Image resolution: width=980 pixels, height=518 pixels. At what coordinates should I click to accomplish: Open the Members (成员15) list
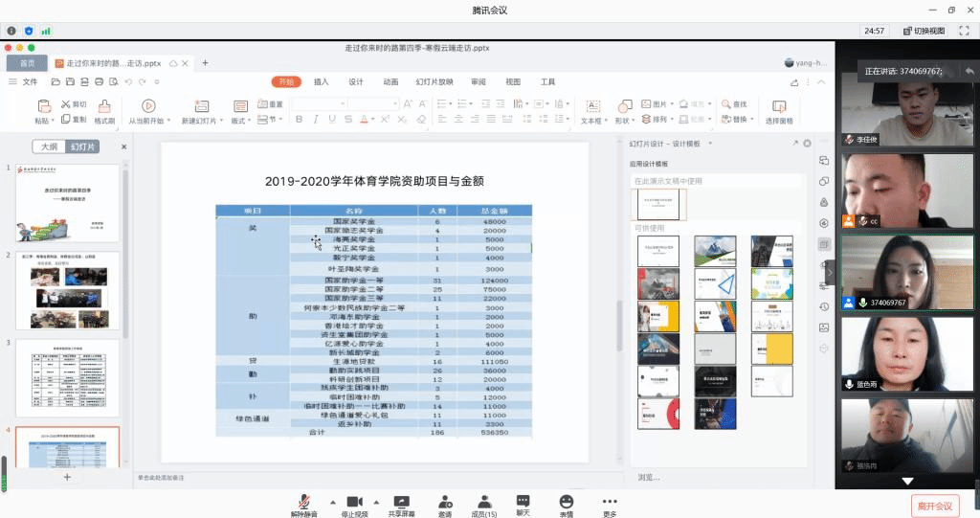pos(483,507)
